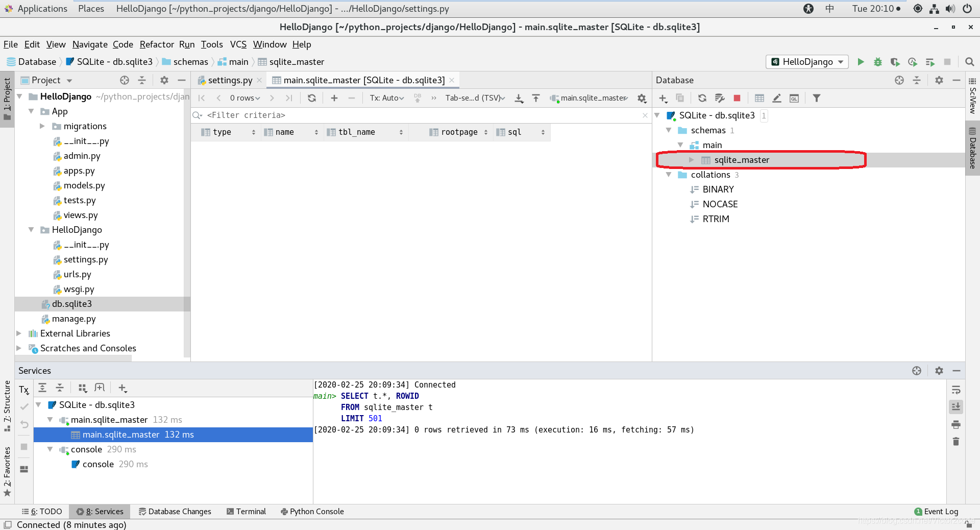Image resolution: width=980 pixels, height=530 pixels.
Task: Click the dump data download icon
Action: coord(519,98)
